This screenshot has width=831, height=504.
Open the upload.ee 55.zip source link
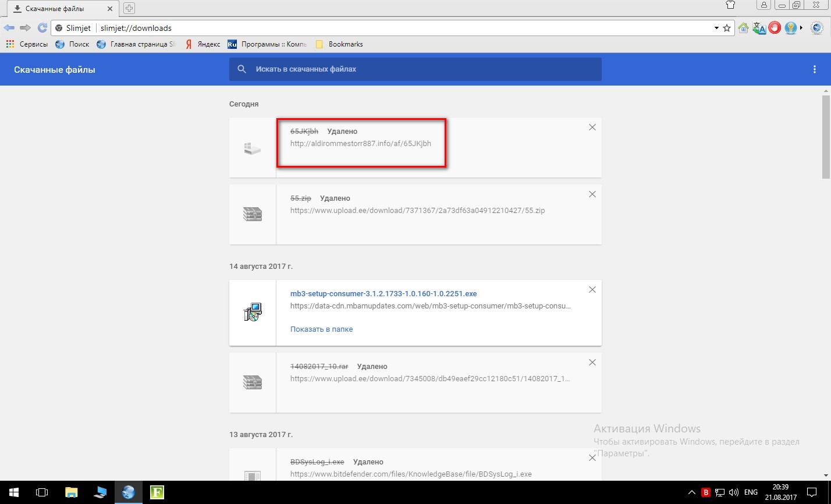pos(417,211)
